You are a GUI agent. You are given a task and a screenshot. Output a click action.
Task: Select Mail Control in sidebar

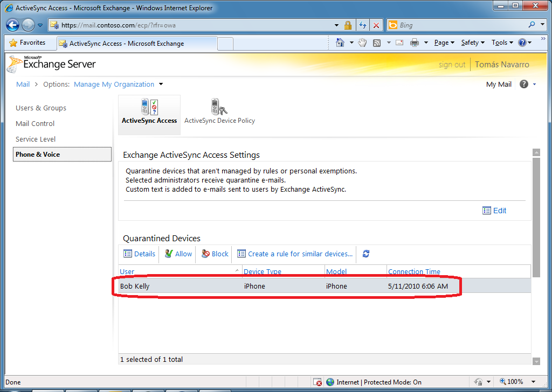point(35,123)
